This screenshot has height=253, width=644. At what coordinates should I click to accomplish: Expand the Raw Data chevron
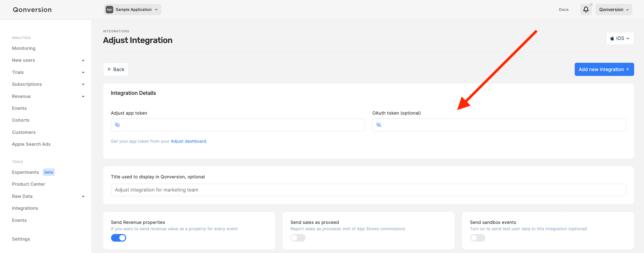click(83, 196)
